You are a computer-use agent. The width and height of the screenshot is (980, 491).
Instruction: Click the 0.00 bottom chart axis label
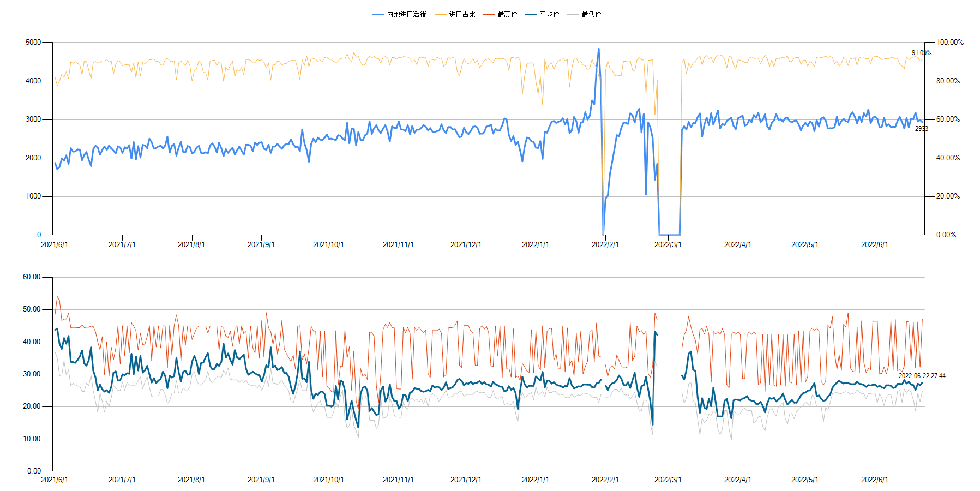[34, 470]
